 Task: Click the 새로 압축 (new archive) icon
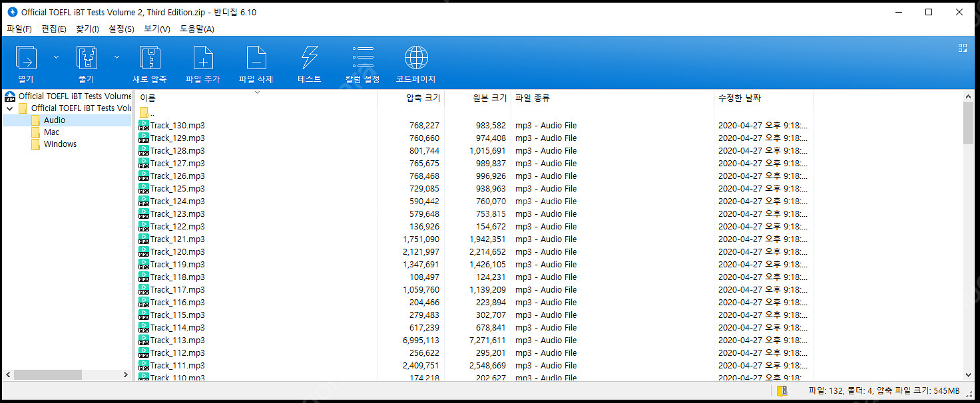[150, 58]
